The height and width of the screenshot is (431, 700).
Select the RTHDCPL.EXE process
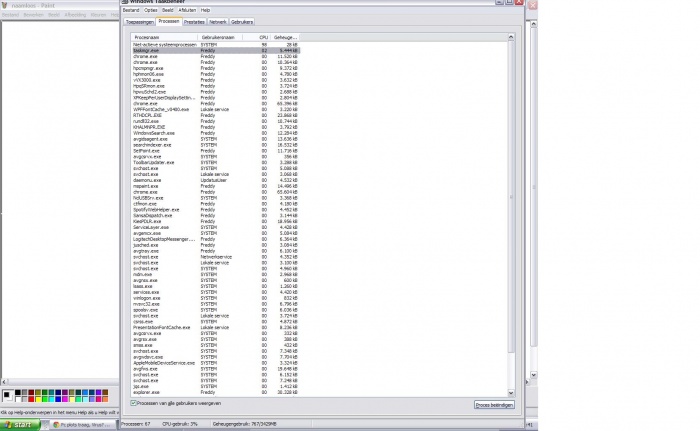(x=216, y=115)
